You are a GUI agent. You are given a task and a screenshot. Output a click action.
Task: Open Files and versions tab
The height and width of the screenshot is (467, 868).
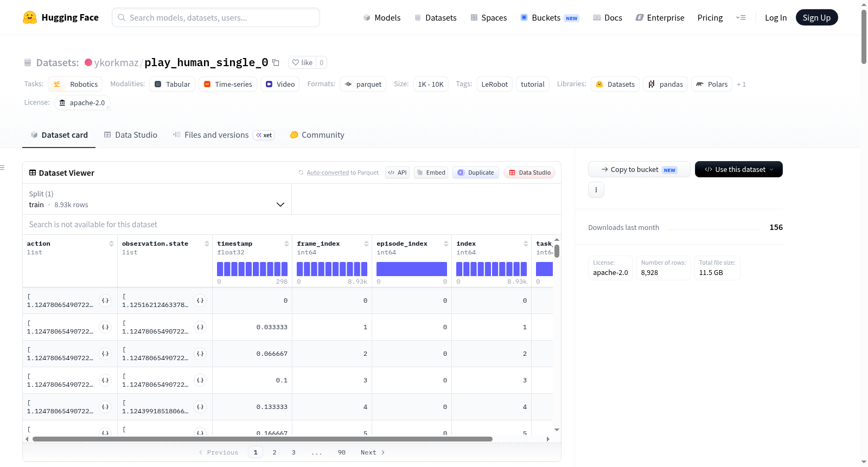(224, 135)
